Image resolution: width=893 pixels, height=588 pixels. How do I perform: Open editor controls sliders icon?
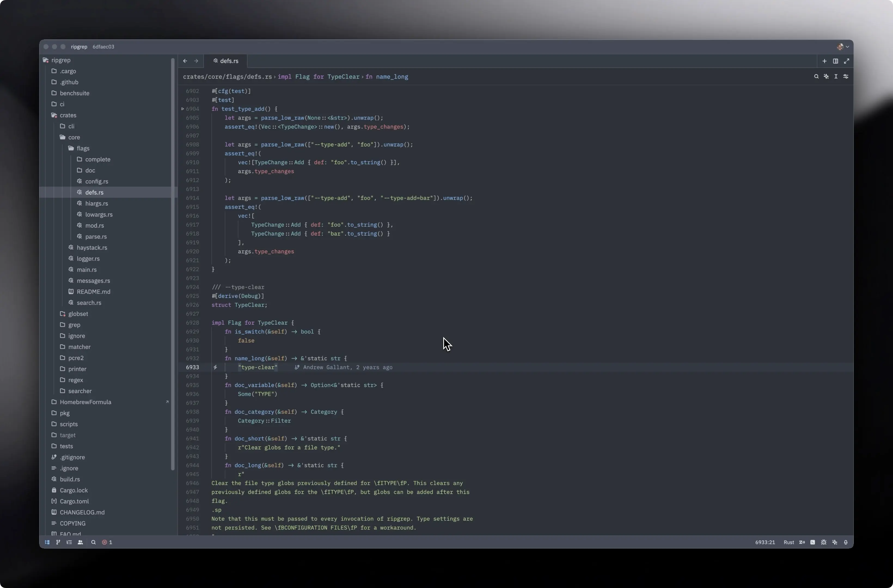point(846,76)
